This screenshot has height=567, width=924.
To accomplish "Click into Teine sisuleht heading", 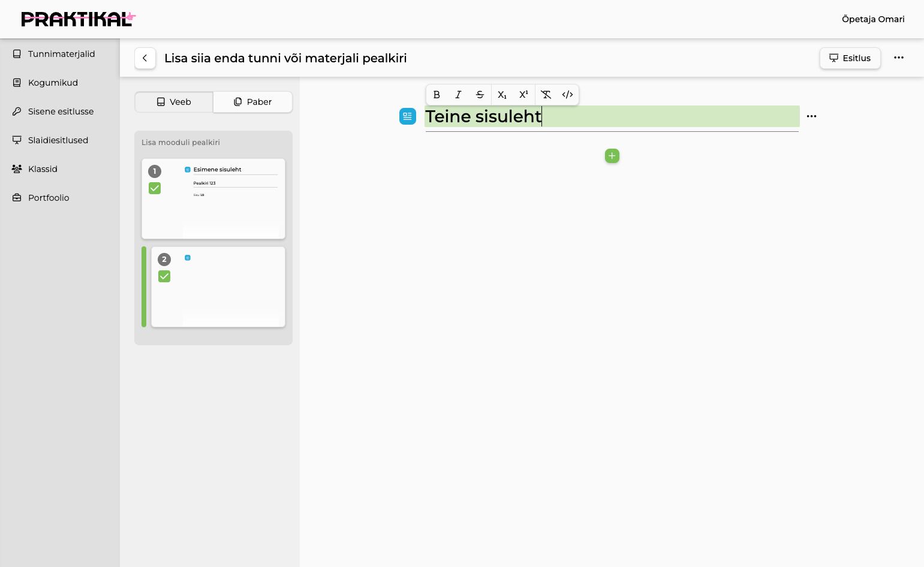I will pyautogui.click(x=612, y=116).
